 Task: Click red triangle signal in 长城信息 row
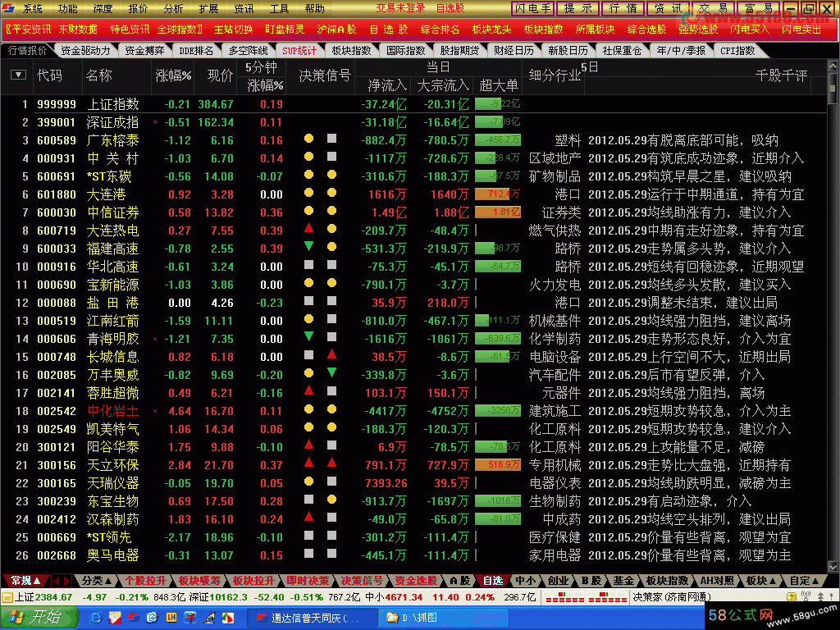point(331,356)
